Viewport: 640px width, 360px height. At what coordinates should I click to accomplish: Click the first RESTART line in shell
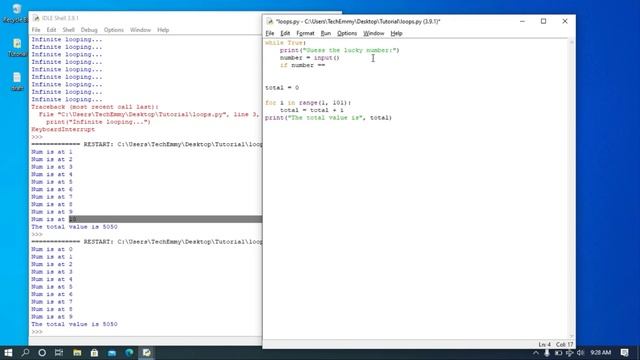pos(147,144)
